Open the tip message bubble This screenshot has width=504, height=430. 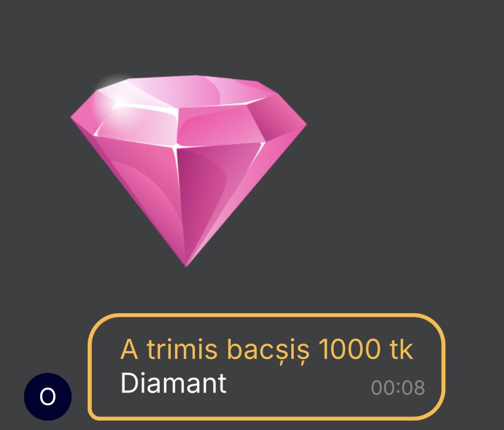click(x=267, y=367)
